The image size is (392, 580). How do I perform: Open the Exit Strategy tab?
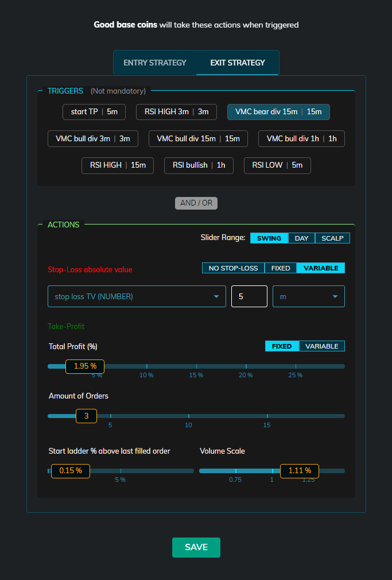pos(237,63)
